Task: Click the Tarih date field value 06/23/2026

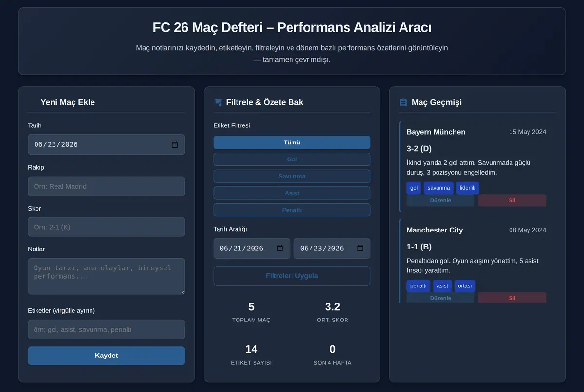Action: 56,144
